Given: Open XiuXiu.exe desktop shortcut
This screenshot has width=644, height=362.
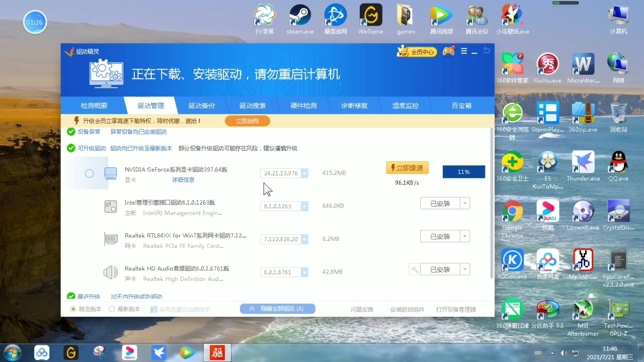Looking at the screenshot, I should tap(547, 68).
